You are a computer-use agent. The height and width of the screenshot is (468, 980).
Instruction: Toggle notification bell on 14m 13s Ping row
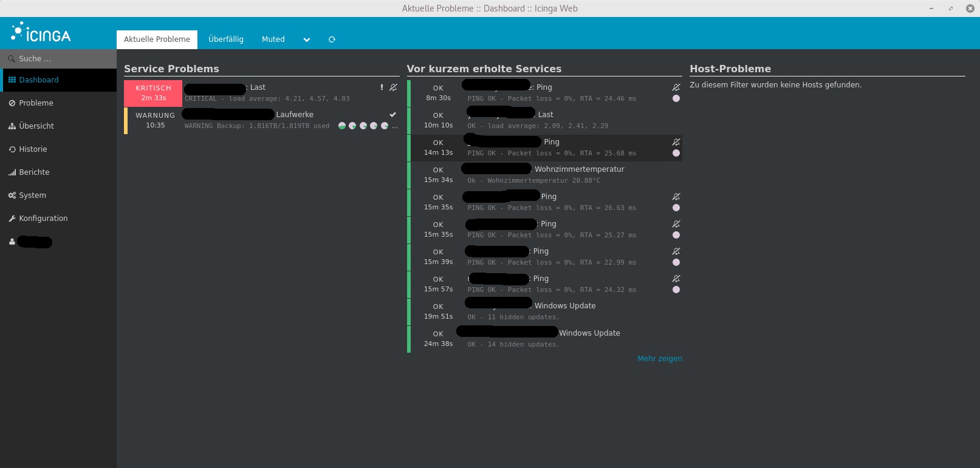pos(676,142)
